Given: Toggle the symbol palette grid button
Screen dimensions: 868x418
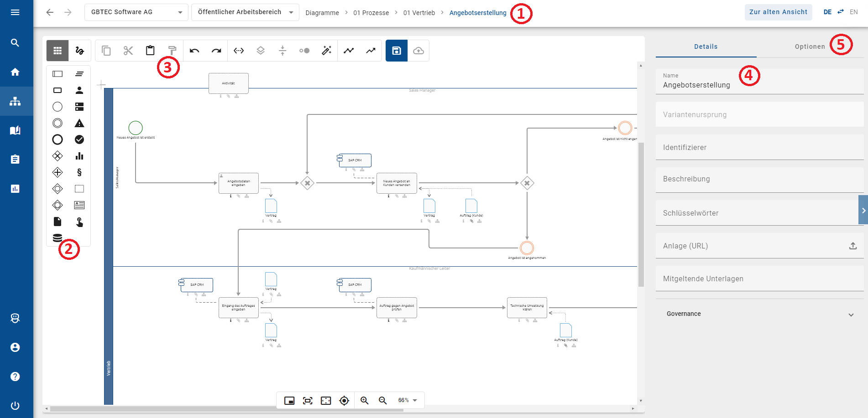Looking at the screenshot, I should click(58, 51).
